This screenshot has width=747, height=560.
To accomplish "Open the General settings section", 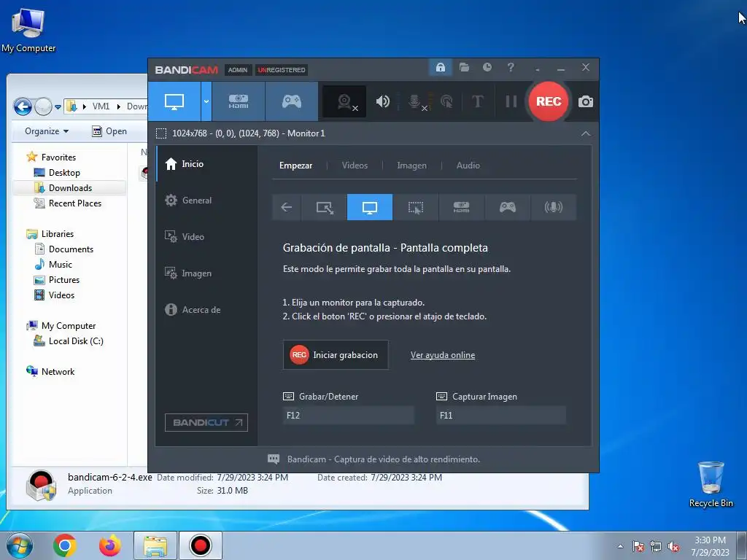I will click(x=206, y=201).
